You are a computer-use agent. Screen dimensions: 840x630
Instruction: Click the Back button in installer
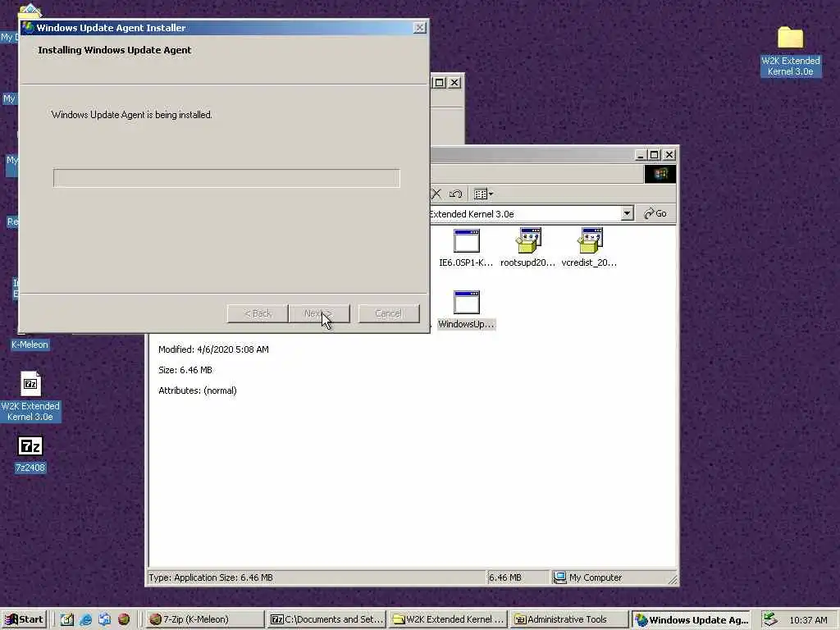tap(258, 313)
